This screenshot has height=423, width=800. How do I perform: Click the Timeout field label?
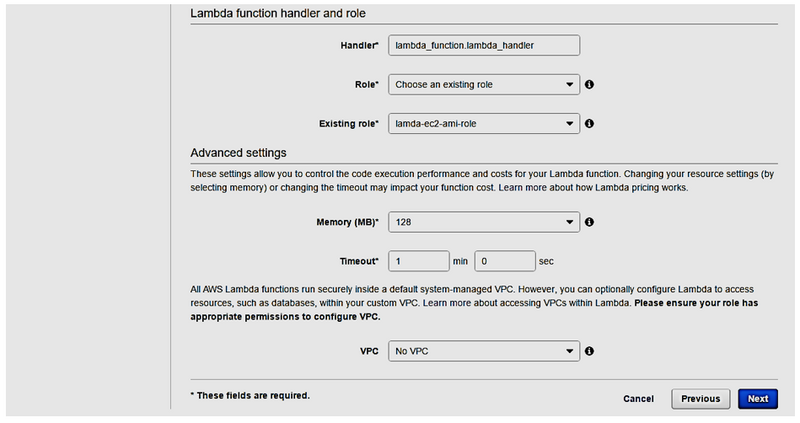click(x=357, y=261)
